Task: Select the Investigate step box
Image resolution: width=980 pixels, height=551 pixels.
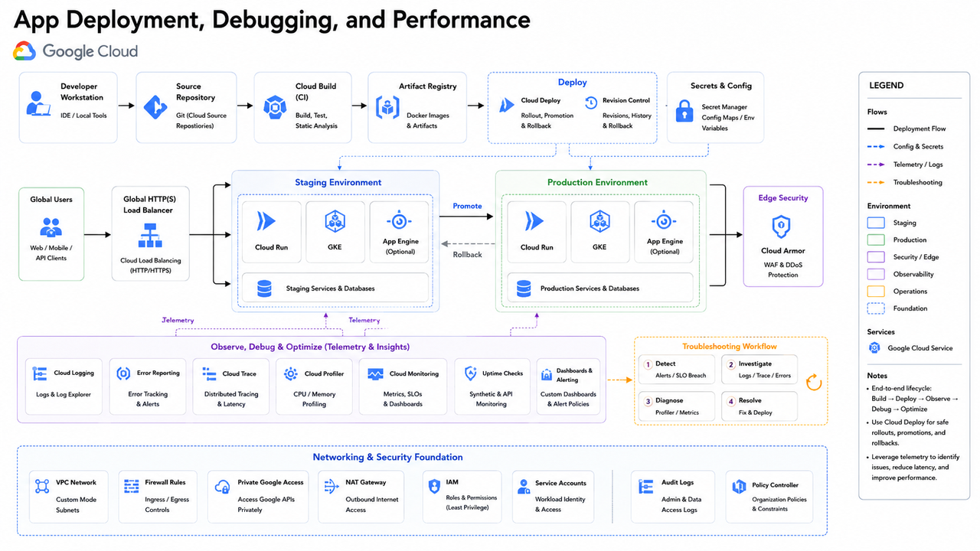Action: point(759,370)
